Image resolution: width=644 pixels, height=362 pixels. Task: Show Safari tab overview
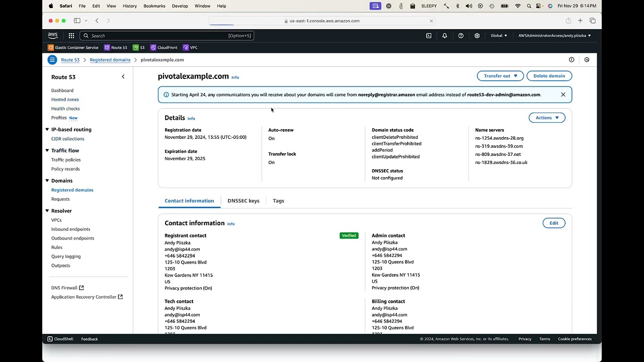[592, 21]
